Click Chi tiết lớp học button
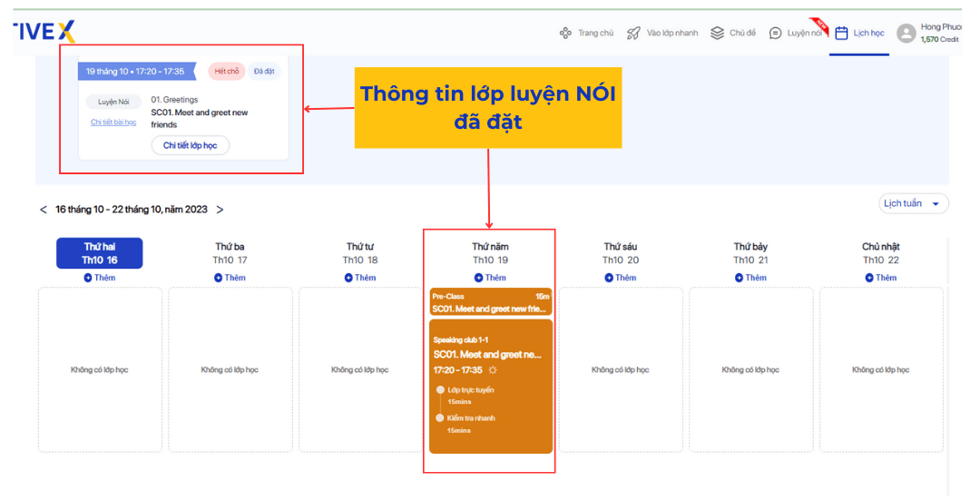Viewport: 980px width, 501px height. (x=190, y=145)
